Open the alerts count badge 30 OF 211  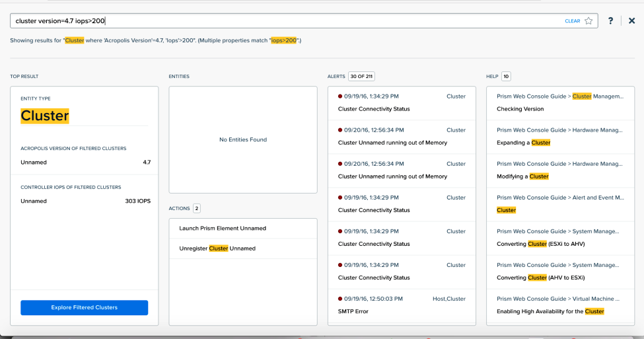(361, 77)
